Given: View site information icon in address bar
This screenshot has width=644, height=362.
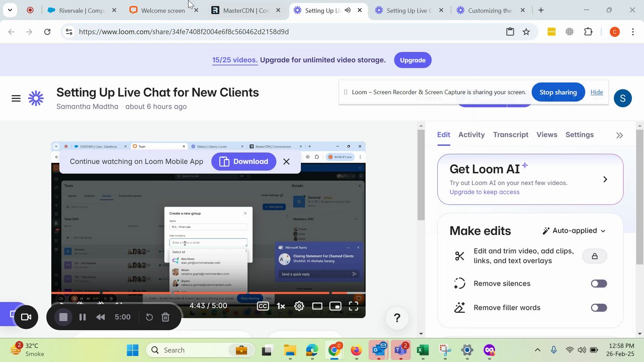Looking at the screenshot, I should (x=69, y=32).
